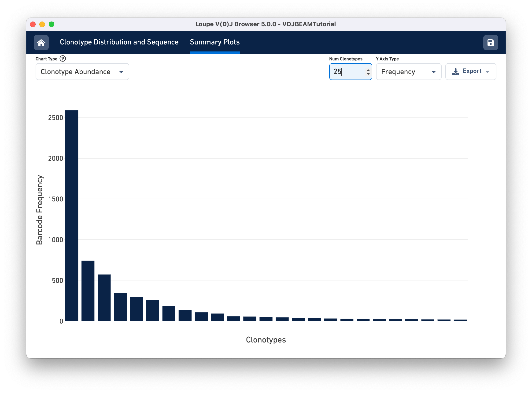Open the Clonotype Abundance chart type selector
The image size is (532, 393).
click(82, 72)
